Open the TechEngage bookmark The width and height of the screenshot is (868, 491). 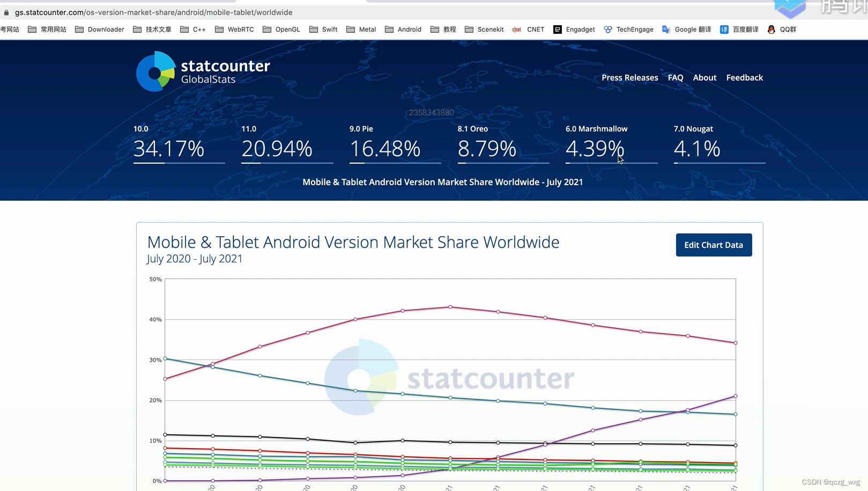628,30
